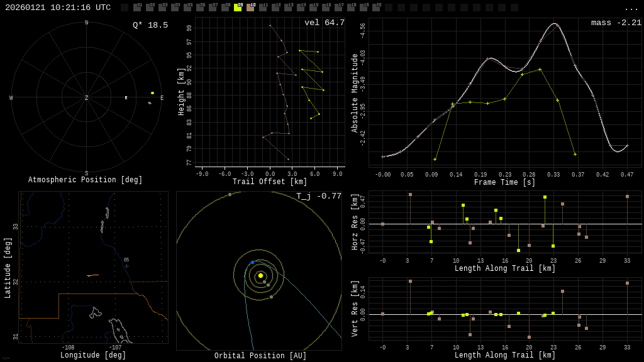The width and height of the screenshot is (644, 362).
Task: Click the yellow Sun at orbit center
Action: (260, 275)
